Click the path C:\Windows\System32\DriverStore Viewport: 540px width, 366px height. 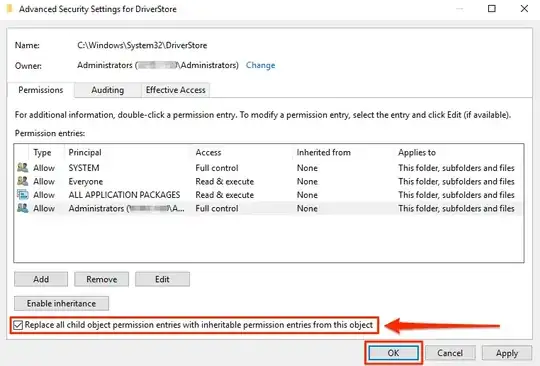(142, 45)
